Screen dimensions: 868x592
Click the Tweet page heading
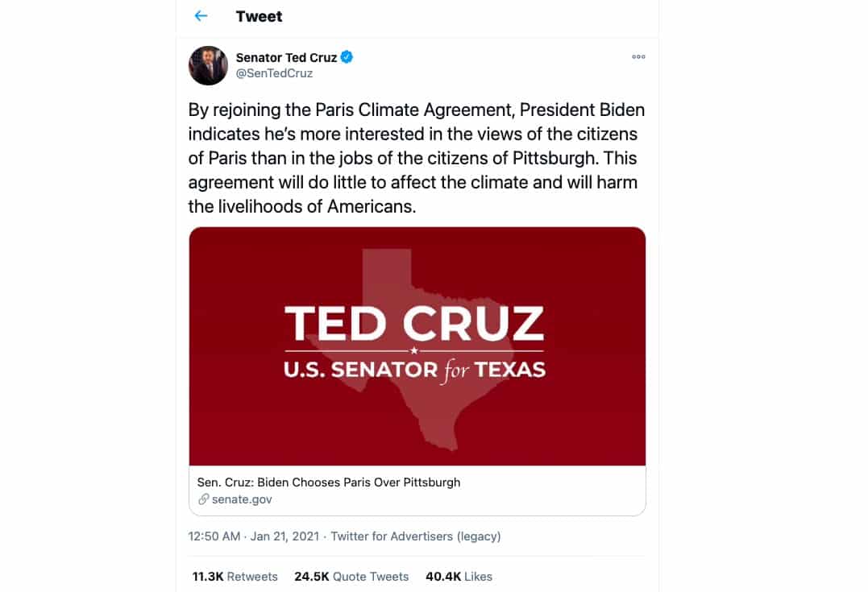[x=259, y=16]
